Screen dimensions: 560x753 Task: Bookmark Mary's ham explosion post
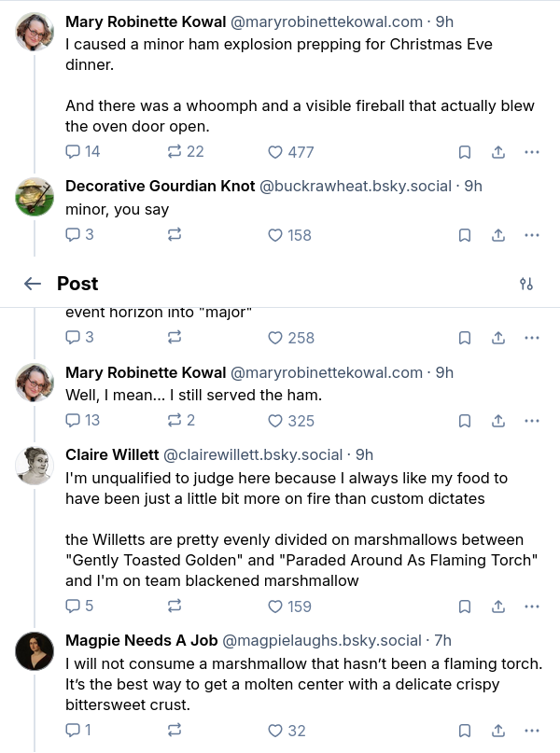(464, 152)
